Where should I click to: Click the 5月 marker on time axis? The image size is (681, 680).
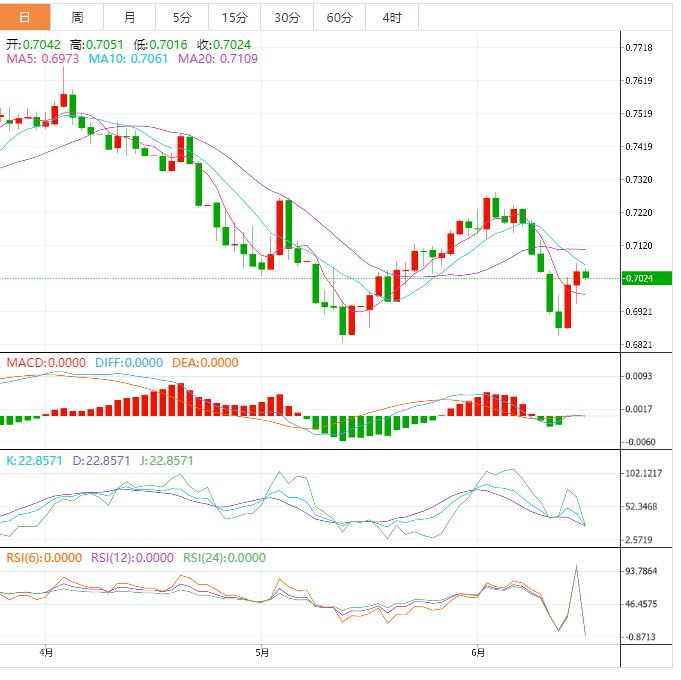(261, 653)
